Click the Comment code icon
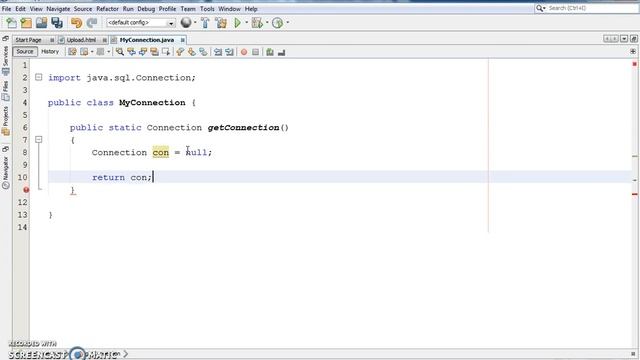Viewport: 640px width, 360px height. (x=270, y=52)
